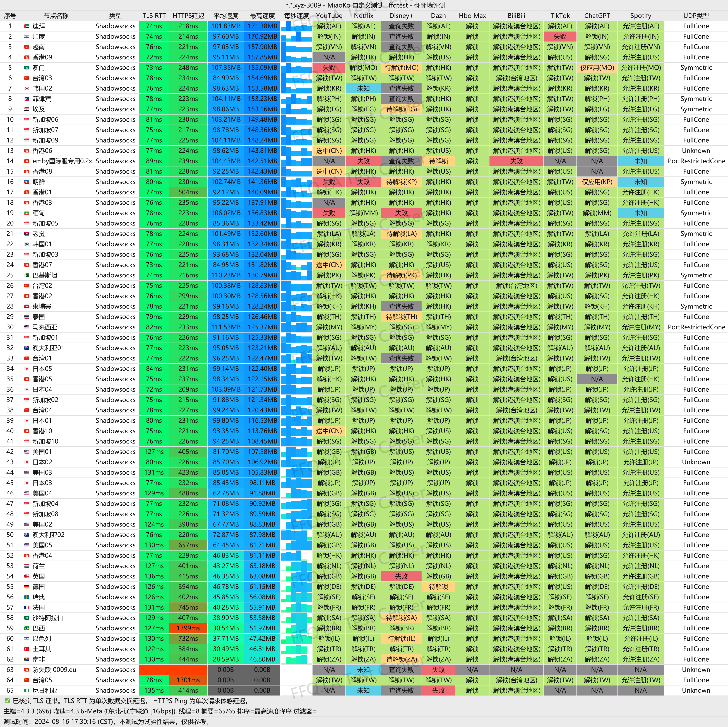This screenshot has height=727, width=728.
Task: Select the 失败 Disney+ cell in 英国 row
Action: click(401, 576)
